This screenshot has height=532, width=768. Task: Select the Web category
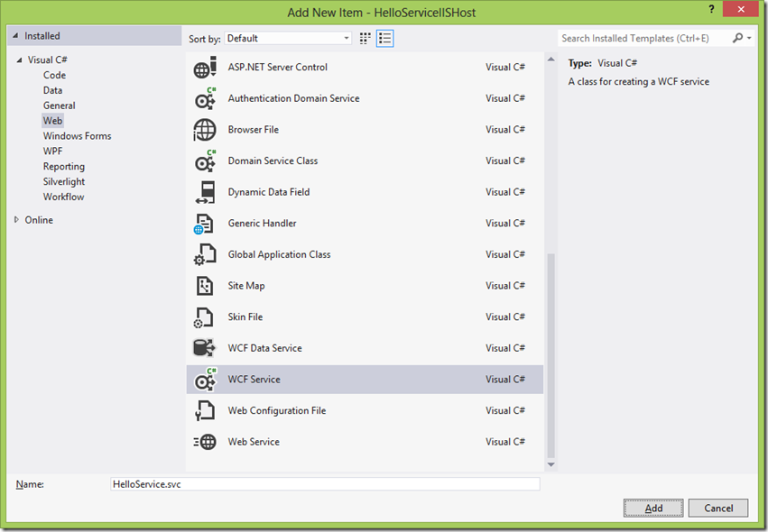(52, 121)
